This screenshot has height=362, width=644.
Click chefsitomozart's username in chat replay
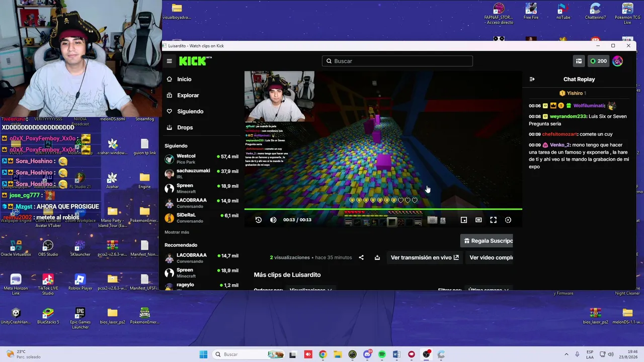[559, 134]
